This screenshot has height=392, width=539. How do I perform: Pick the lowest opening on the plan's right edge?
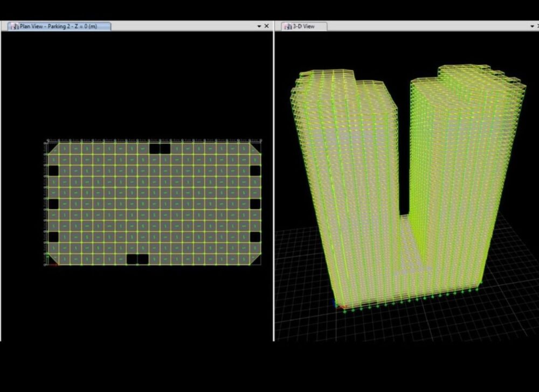click(x=255, y=237)
